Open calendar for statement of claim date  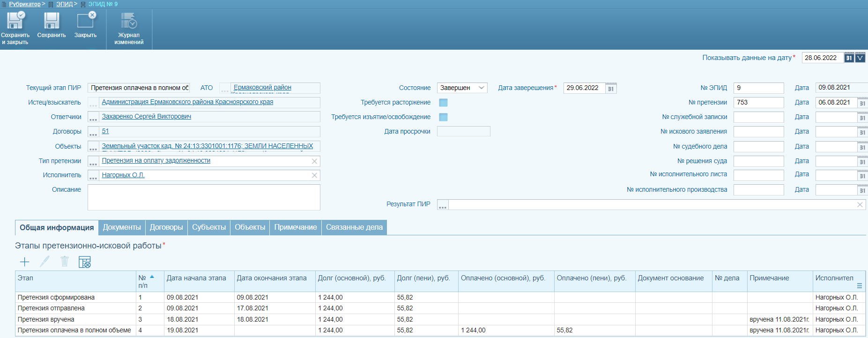click(x=862, y=132)
